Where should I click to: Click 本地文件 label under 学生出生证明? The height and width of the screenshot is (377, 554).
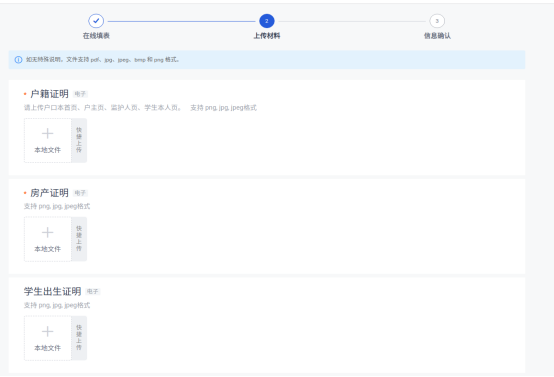tap(47, 348)
